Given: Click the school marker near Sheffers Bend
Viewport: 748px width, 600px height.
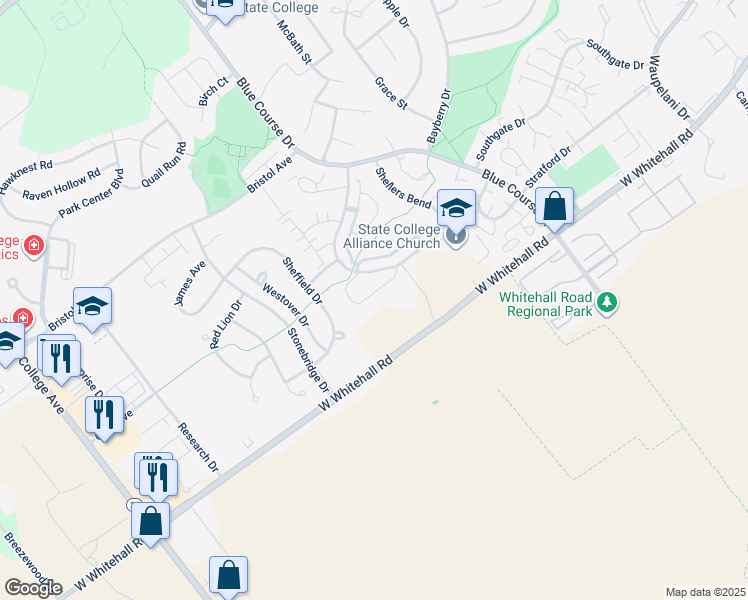Looking at the screenshot, I should click(x=457, y=208).
